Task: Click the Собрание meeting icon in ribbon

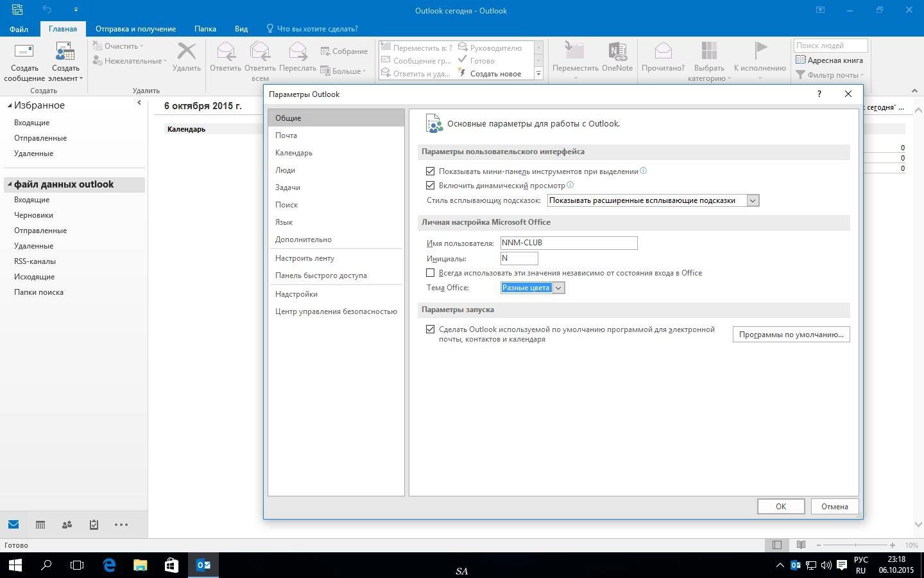Action: tap(325, 51)
